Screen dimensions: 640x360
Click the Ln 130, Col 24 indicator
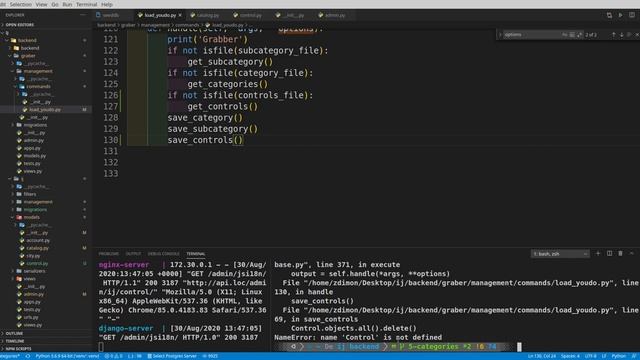542,356
